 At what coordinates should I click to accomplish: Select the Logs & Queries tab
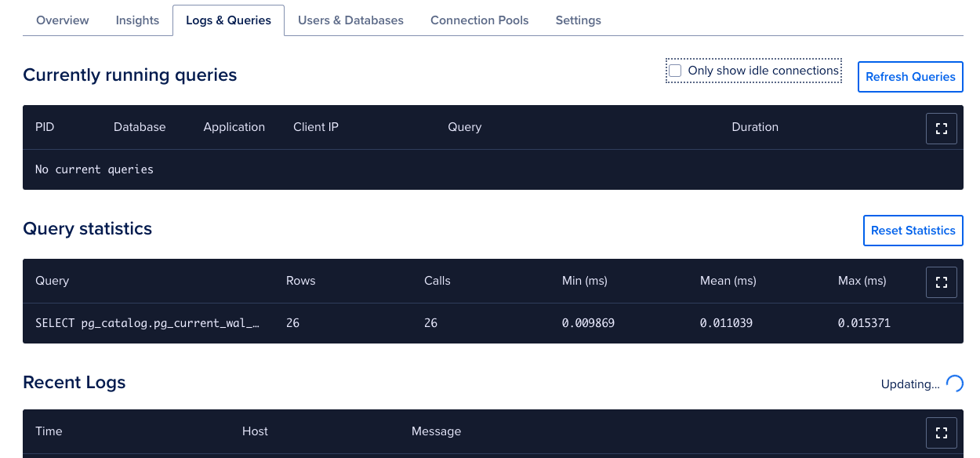point(229,20)
